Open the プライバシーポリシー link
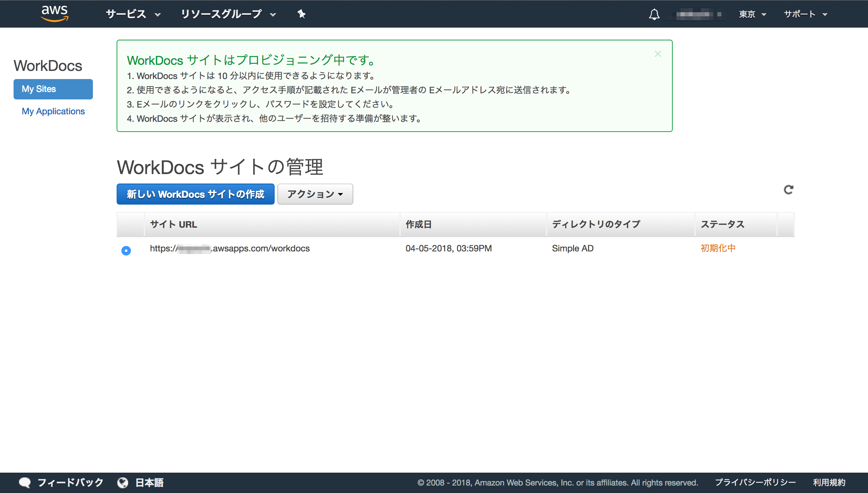This screenshot has width=868, height=493. pos(755,482)
